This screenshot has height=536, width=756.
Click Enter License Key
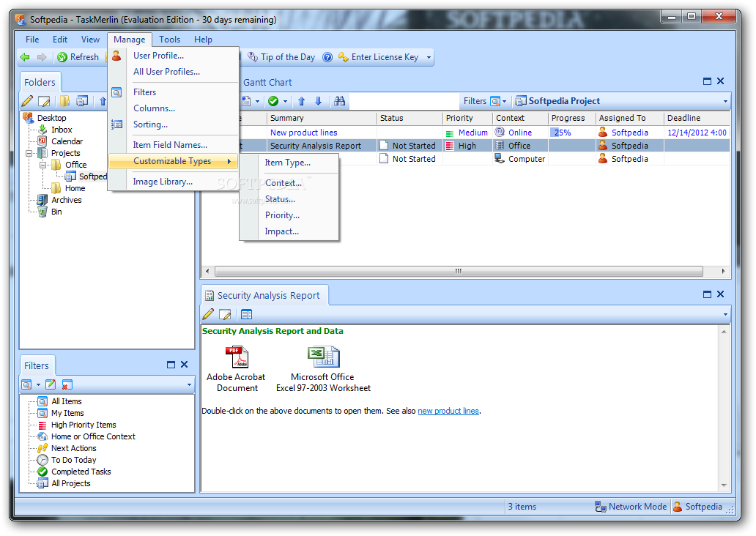coord(379,57)
